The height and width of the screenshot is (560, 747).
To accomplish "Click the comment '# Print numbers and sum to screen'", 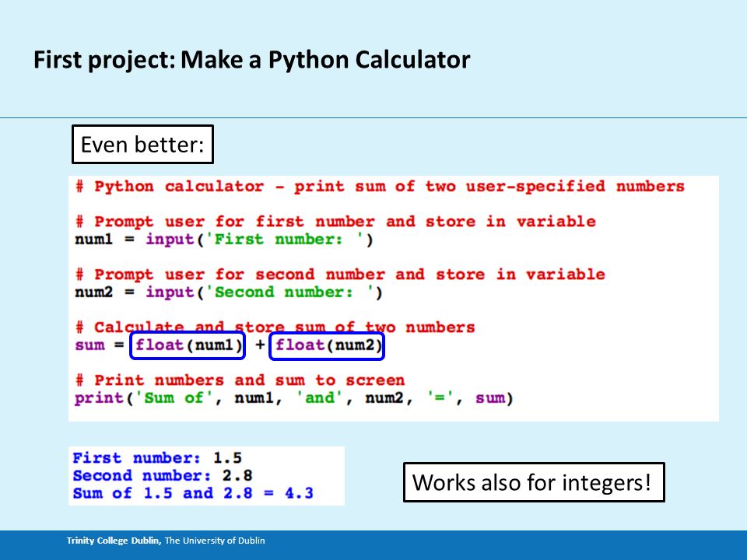I will (240, 380).
